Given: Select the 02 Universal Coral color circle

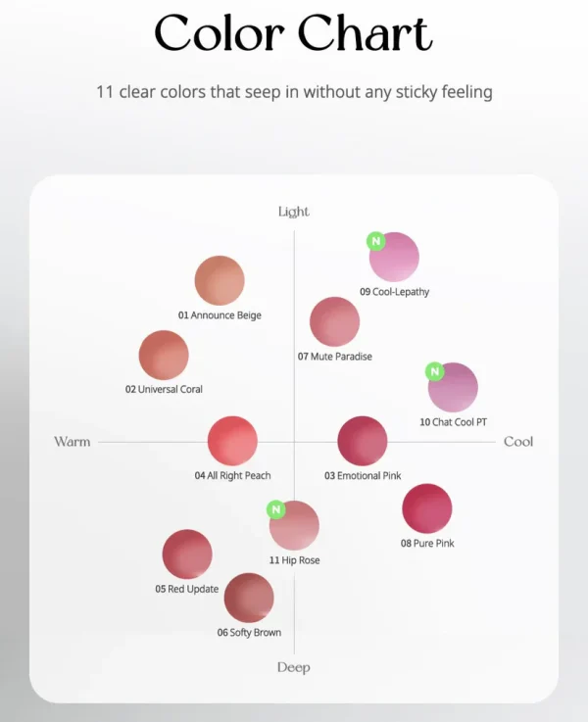Looking at the screenshot, I should tap(164, 355).
